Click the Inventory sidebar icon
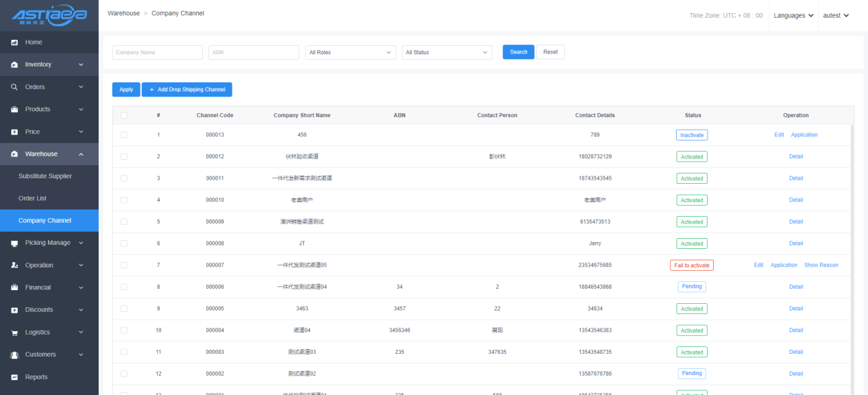 tap(14, 64)
